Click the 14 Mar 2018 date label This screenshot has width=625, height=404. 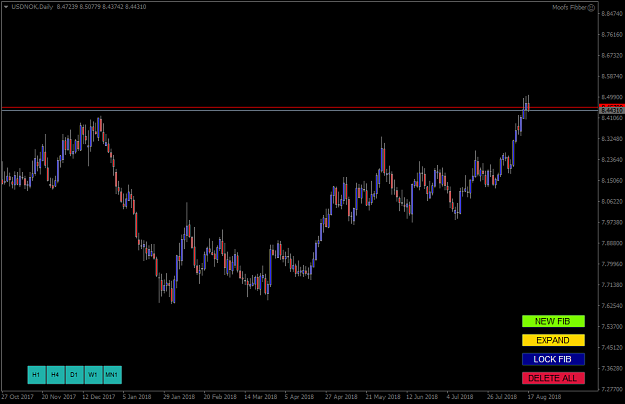pyautogui.click(x=261, y=397)
